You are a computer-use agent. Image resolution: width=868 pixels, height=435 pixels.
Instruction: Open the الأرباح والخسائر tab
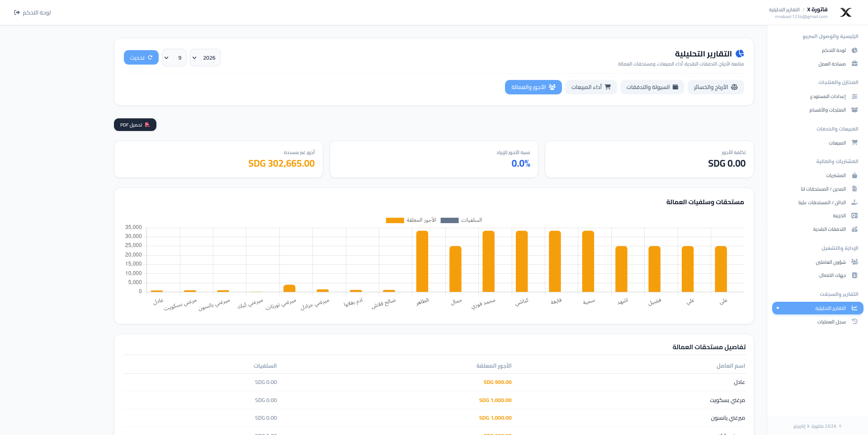tap(716, 87)
